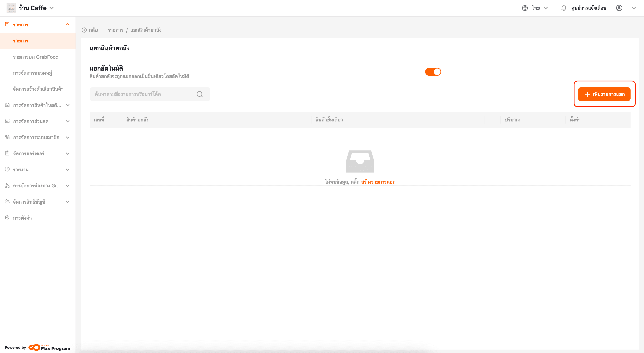Click the การตั้งค่า settings icon in sidebar
644x353 pixels.
pos(7,218)
